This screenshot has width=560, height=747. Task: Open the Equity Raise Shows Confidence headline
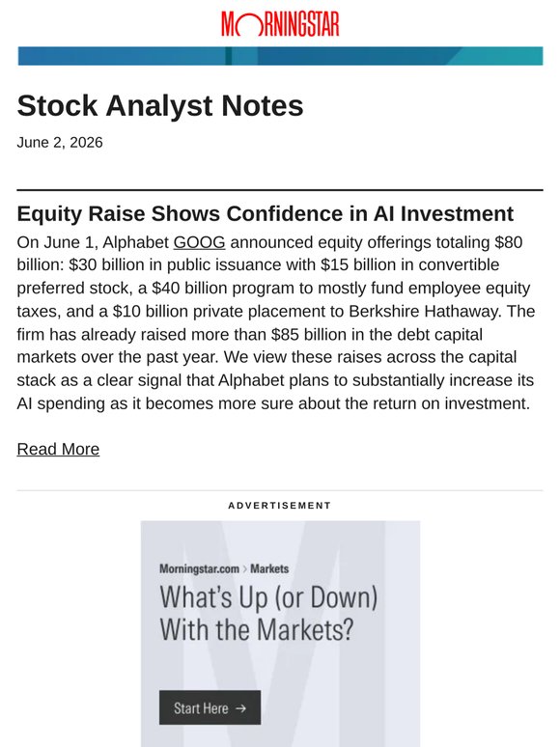[265, 213]
